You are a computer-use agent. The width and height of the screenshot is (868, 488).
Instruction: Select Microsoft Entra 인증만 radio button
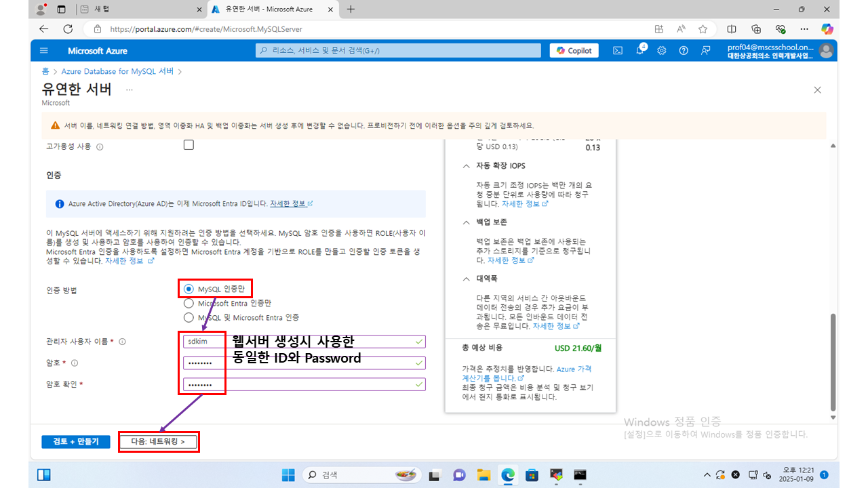point(189,303)
